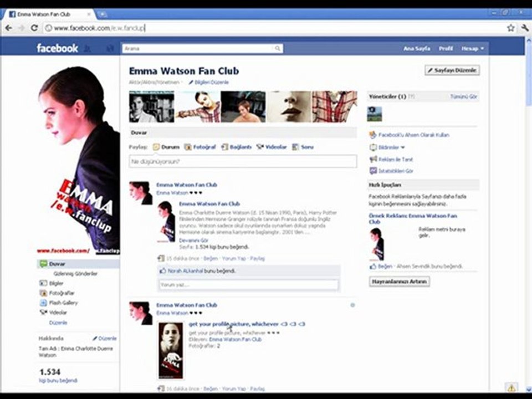Image resolution: width=532 pixels, height=399 pixels.
Task: Click Örnek Reklam: Emma Watson Fan Club
Action: 413,218
